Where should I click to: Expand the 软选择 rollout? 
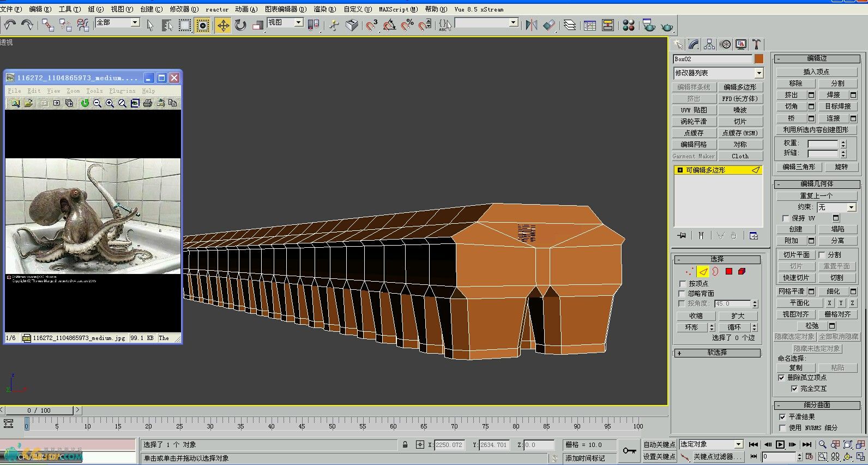[x=717, y=353]
